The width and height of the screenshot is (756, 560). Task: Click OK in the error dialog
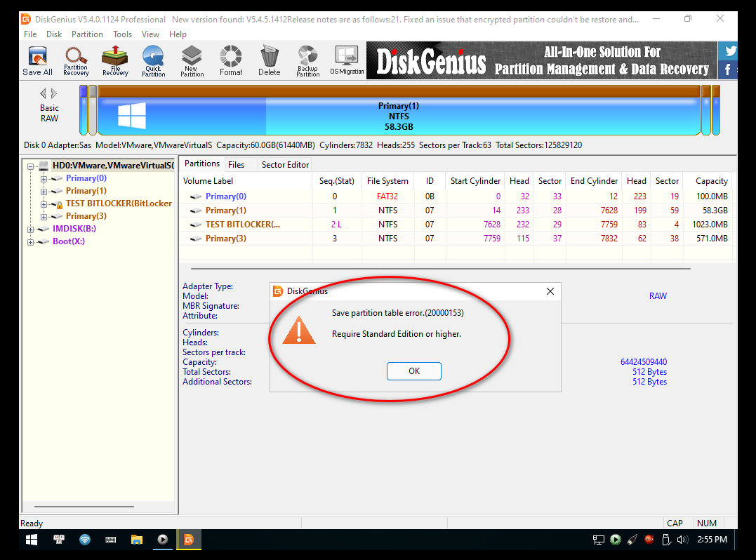click(x=413, y=371)
